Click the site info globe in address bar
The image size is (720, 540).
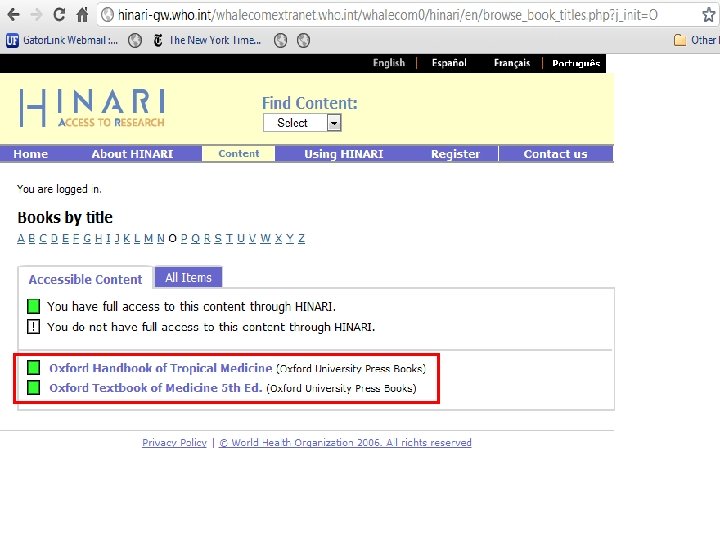107,15
